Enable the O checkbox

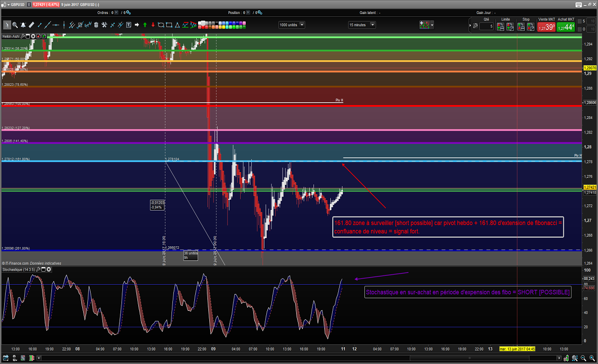coord(579,29)
